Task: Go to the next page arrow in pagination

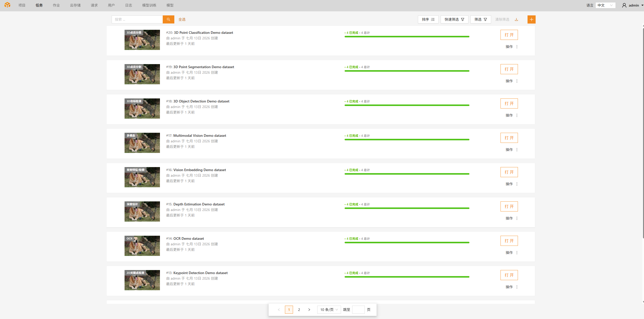Action: (x=309, y=310)
